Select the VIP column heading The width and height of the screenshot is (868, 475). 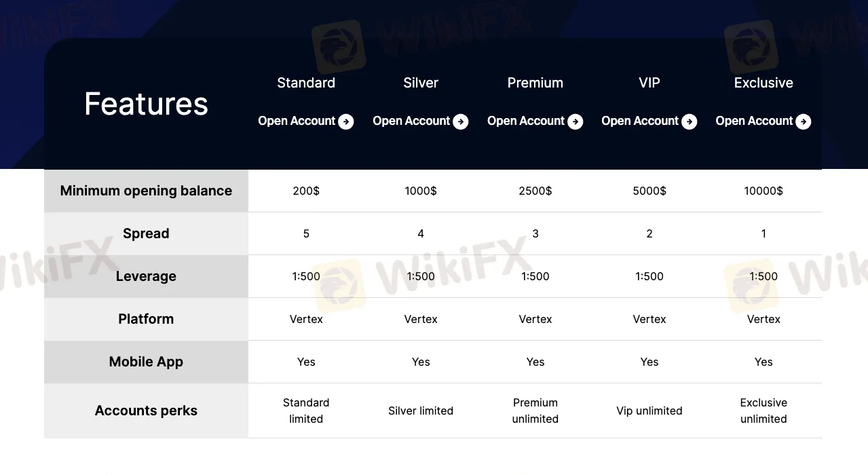649,83
